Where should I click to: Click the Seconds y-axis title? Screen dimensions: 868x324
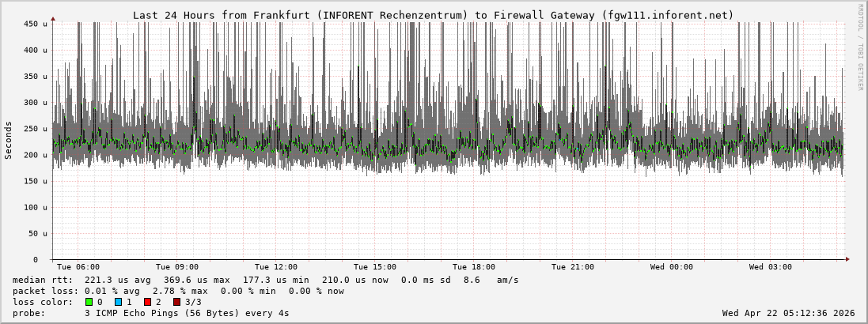[x=9, y=141]
